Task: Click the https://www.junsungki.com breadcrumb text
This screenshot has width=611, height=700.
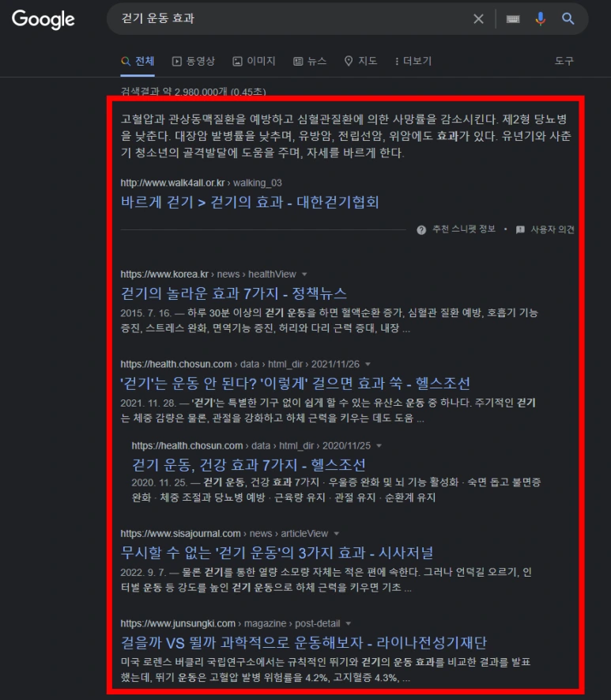Action: point(178,623)
